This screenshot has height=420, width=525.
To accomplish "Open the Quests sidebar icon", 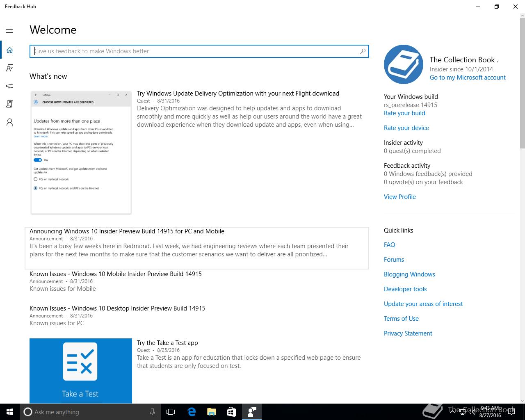I will pos(9,104).
